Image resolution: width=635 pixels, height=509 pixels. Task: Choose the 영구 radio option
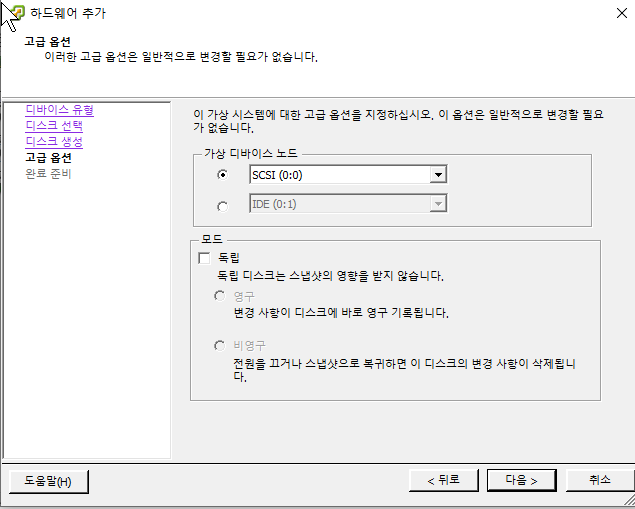coord(219,296)
